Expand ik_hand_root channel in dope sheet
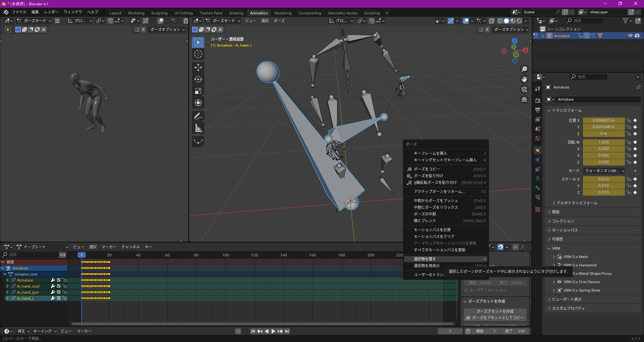The height and width of the screenshot is (342, 644). 7,286
